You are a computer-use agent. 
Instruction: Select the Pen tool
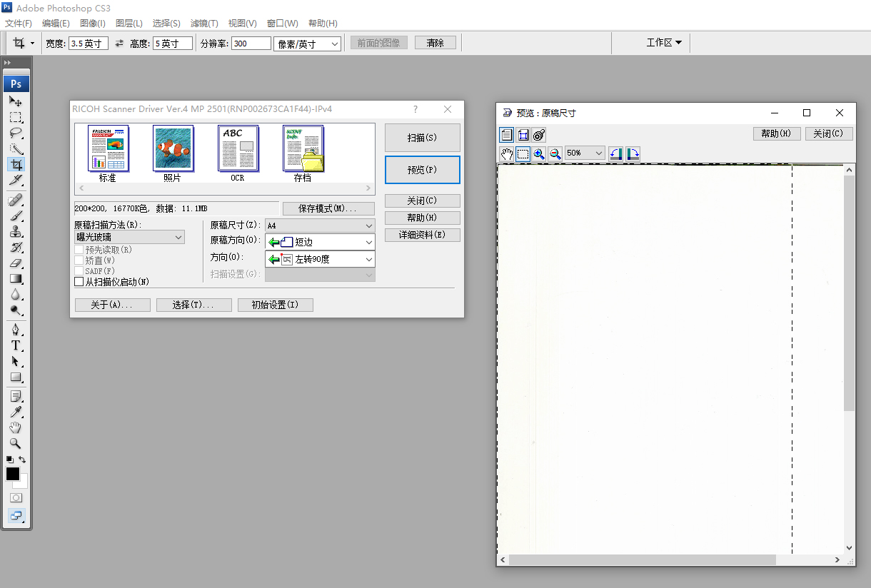point(16,330)
